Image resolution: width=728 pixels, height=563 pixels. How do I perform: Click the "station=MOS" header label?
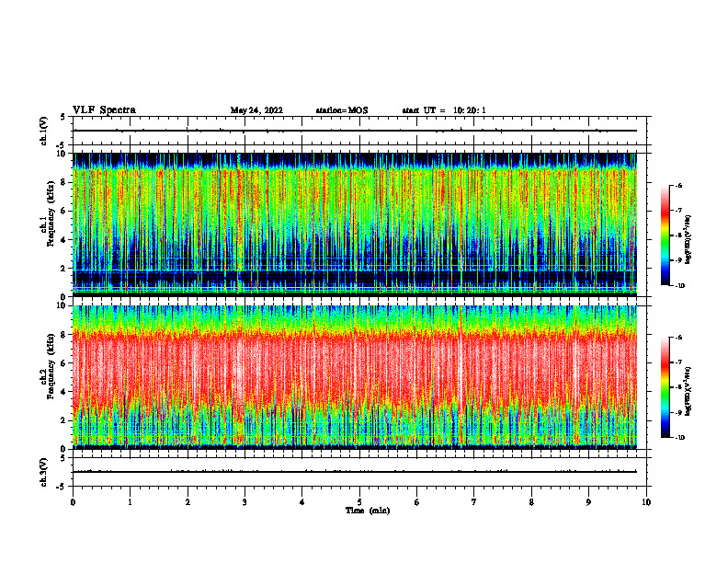click(342, 110)
